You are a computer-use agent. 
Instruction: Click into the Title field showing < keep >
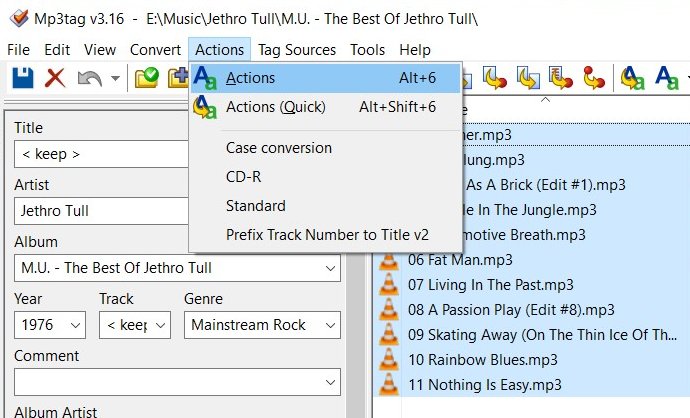100,154
